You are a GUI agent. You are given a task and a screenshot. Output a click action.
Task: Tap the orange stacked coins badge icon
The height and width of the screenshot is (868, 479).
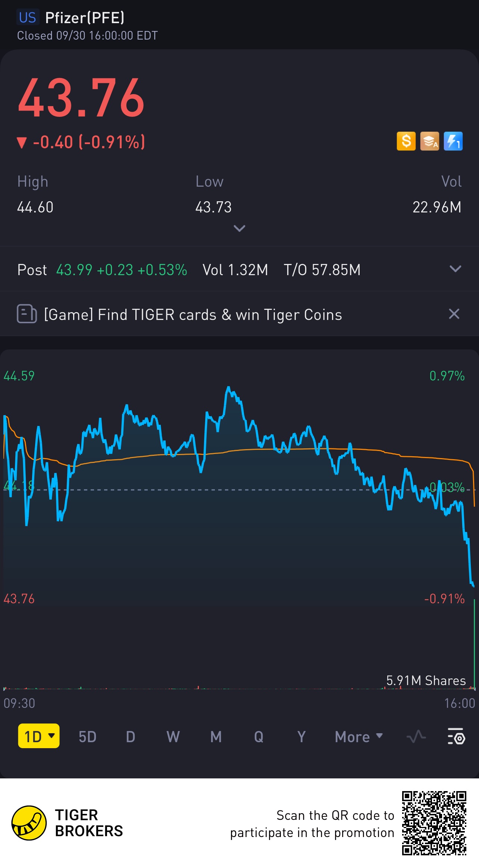point(429,141)
